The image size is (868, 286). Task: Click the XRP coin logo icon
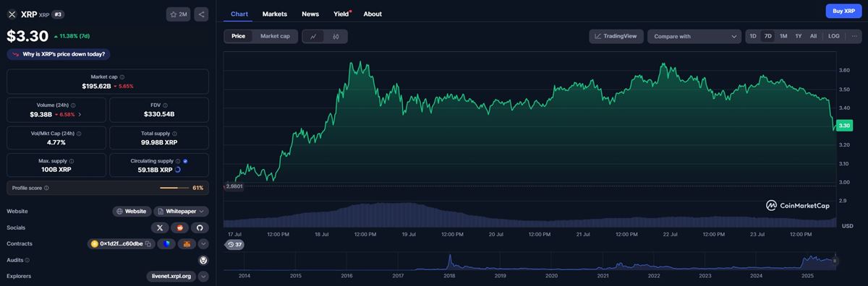click(12, 14)
